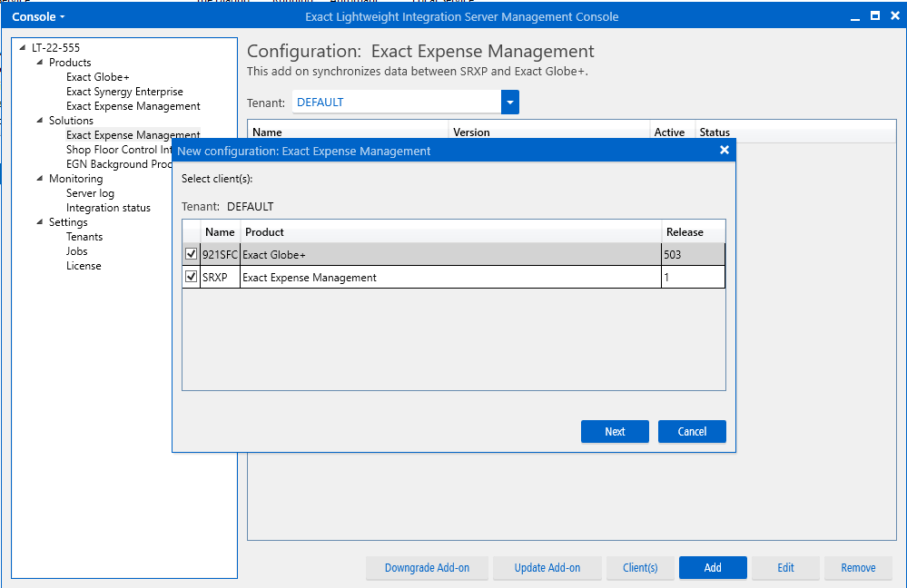
Task: Collapse the Products tree section
Action: click(x=40, y=63)
